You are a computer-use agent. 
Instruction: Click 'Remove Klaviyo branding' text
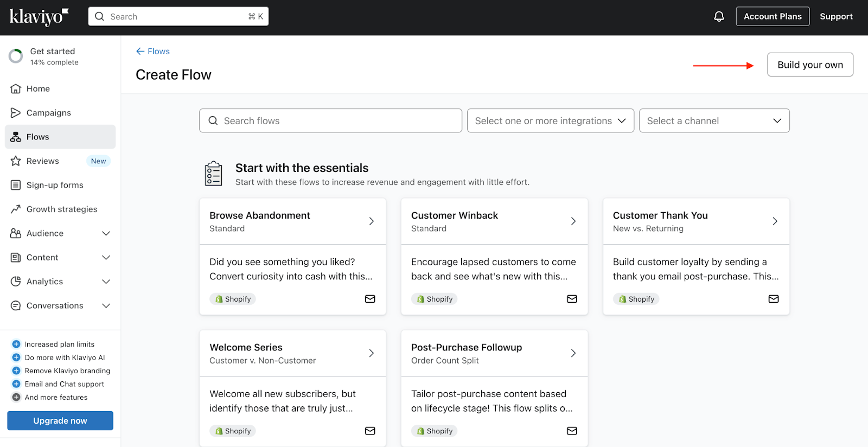tap(67, 371)
